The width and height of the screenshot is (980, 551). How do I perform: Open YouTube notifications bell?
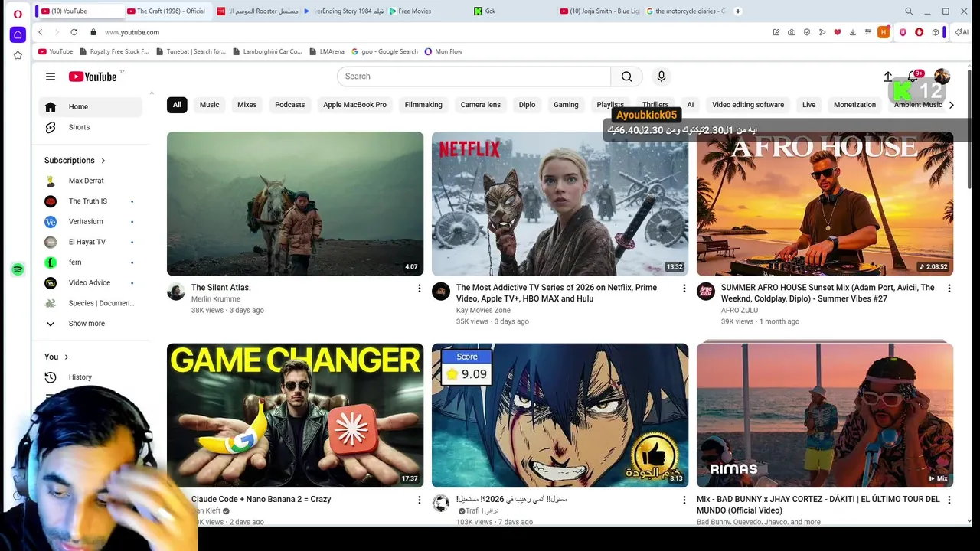point(913,77)
